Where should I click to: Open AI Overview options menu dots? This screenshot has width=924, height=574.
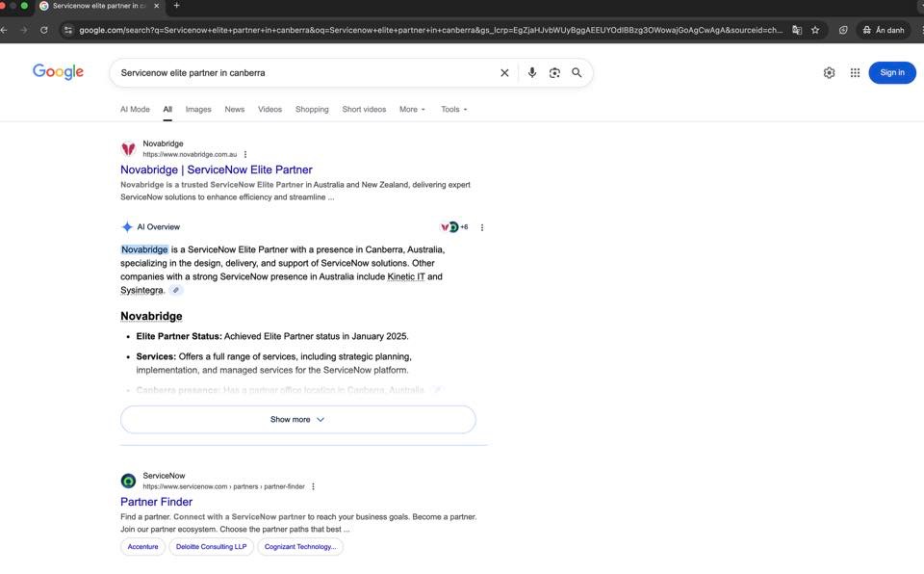[x=482, y=227]
